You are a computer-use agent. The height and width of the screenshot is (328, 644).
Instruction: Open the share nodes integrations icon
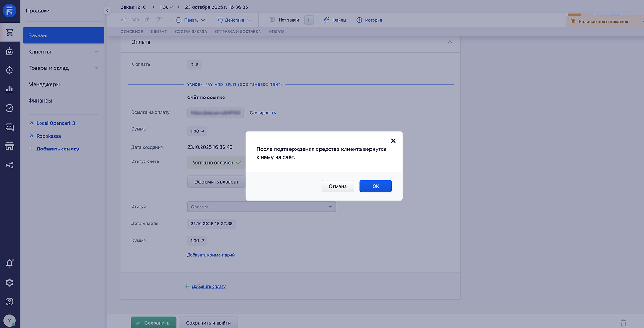coord(9,165)
